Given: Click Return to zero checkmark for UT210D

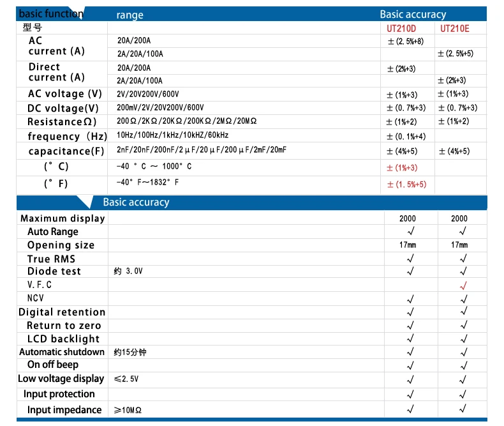Looking at the screenshot, I should click(x=410, y=325).
